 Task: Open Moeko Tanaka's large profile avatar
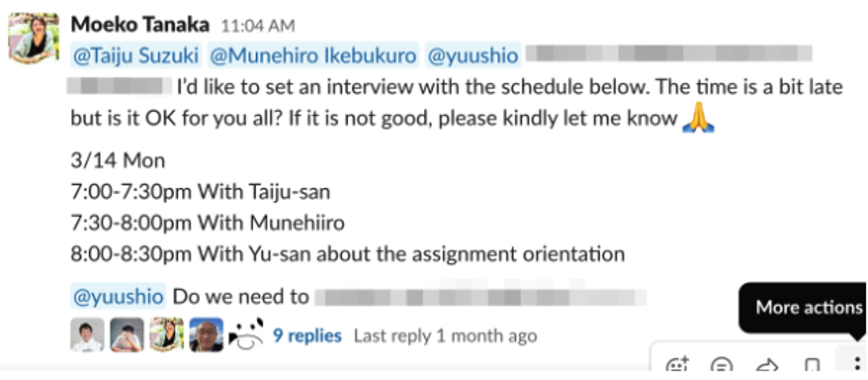(x=34, y=37)
